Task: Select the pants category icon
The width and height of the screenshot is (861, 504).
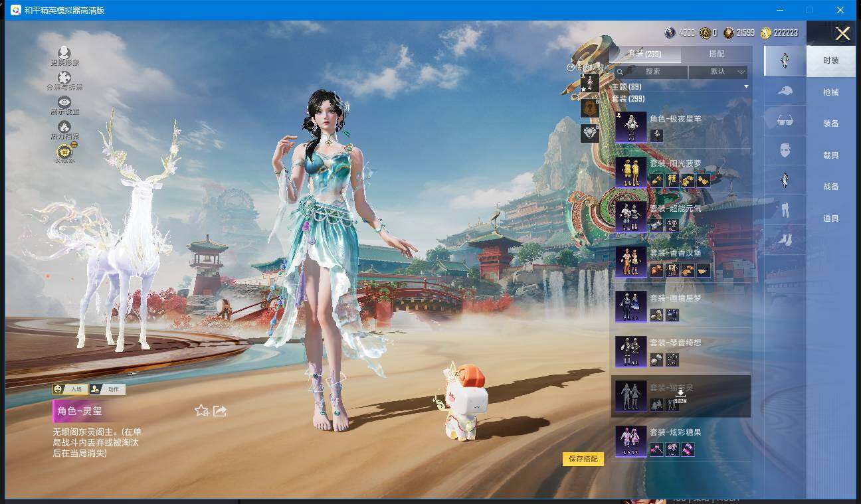Action: pos(785,210)
